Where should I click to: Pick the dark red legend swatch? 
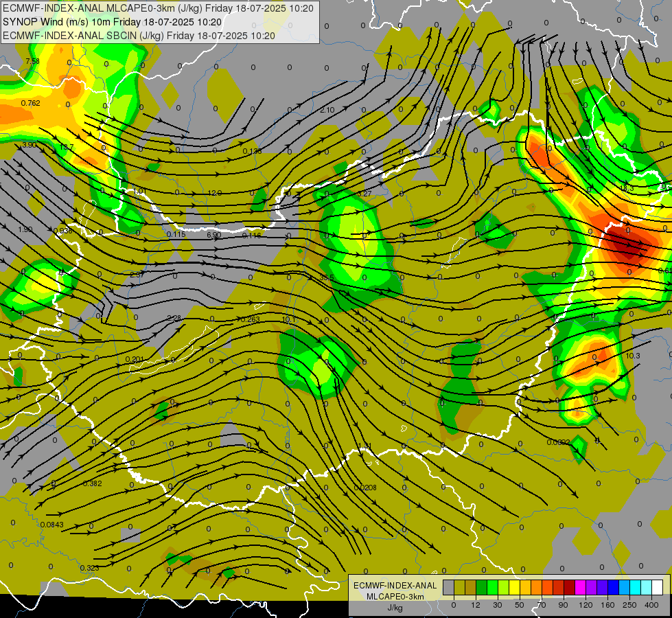[x=570, y=587]
